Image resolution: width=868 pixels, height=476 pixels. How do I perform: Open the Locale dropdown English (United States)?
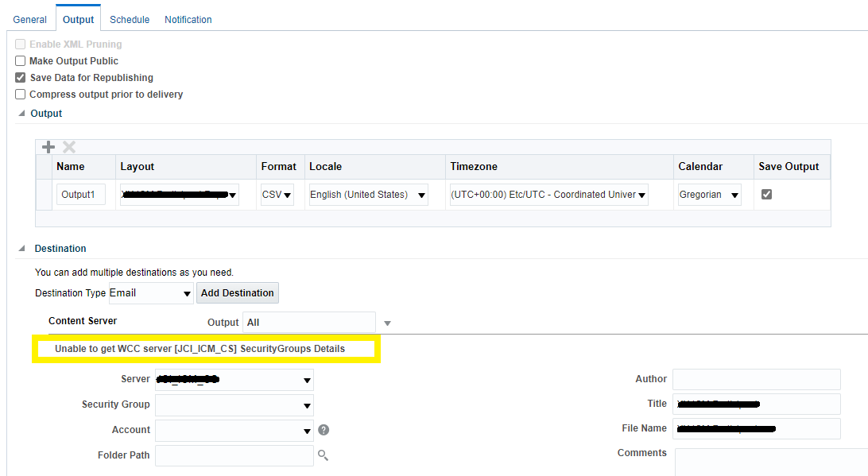(x=368, y=195)
